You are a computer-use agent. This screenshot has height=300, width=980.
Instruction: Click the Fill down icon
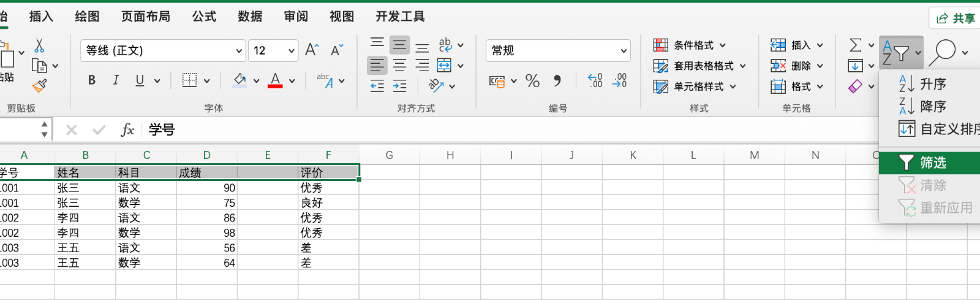pos(856,66)
